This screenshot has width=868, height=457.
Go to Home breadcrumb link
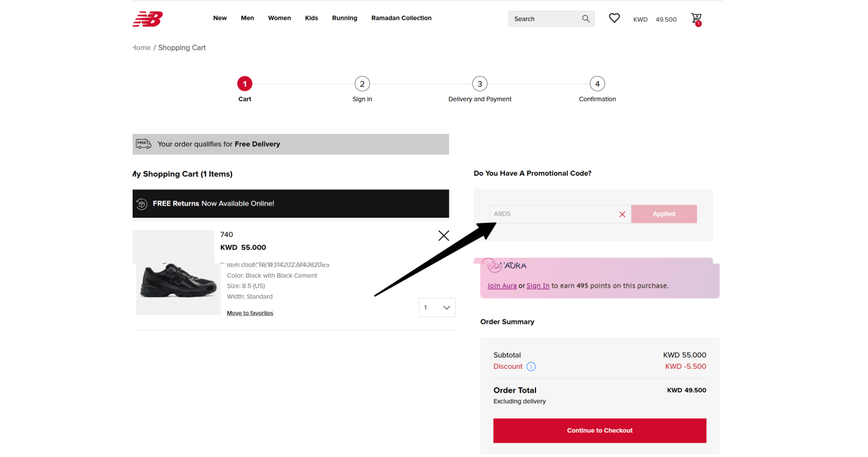point(141,48)
